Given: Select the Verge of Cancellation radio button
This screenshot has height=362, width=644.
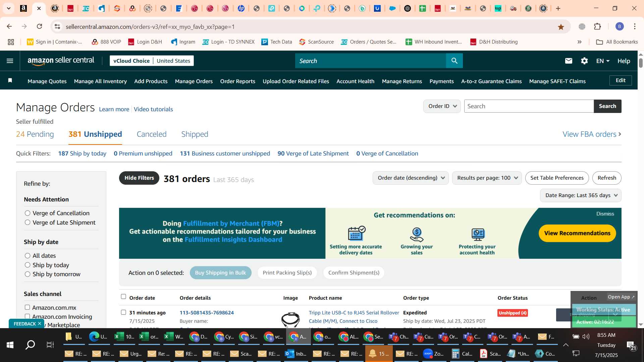Looking at the screenshot, I should (x=28, y=213).
